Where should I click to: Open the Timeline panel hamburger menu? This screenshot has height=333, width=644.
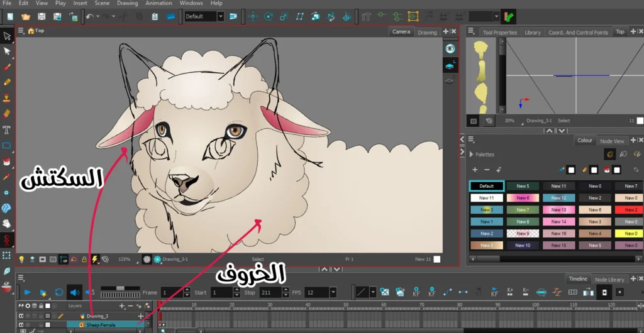pos(21,278)
